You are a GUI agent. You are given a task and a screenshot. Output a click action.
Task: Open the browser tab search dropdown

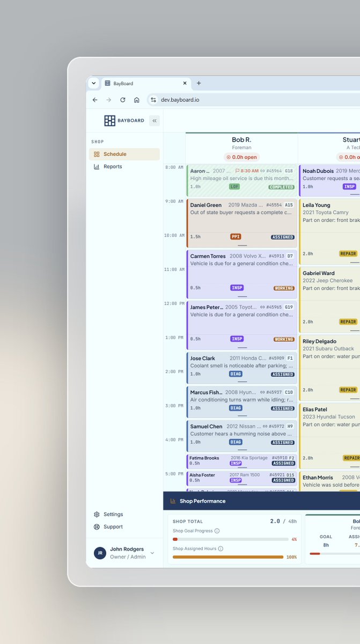point(93,83)
